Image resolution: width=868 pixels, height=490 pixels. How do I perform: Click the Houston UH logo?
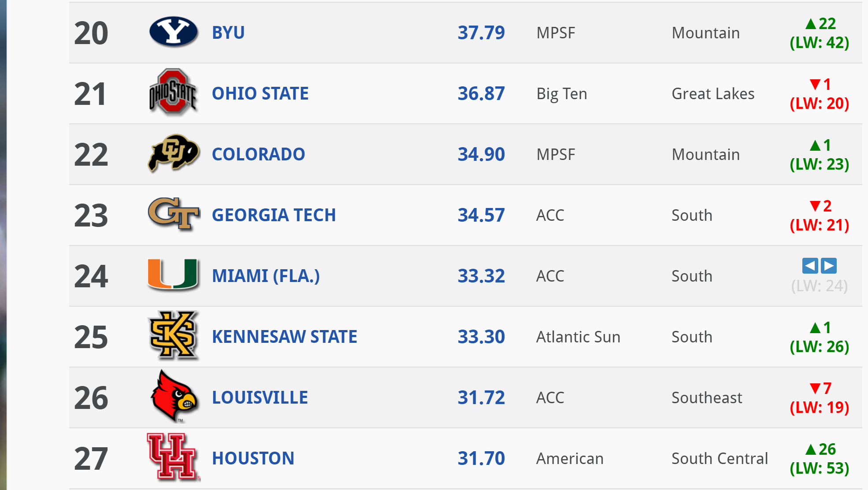[x=174, y=458]
